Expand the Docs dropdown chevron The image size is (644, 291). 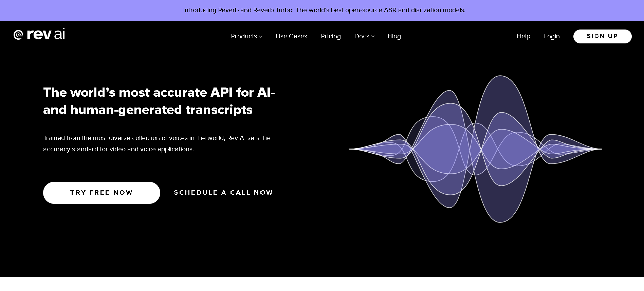[373, 36]
